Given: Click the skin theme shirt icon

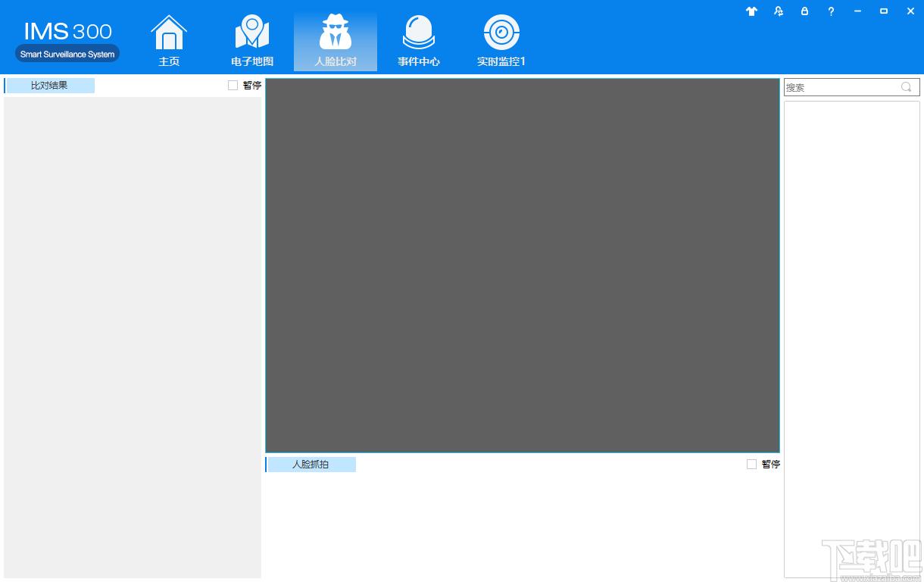Looking at the screenshot, I should point(751,11).
